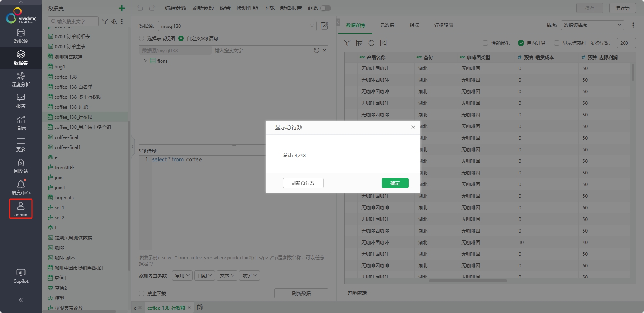Screen dimensions: 644x313
Task: Click the edit icon beside mysql138 datasource
Action: point(325,26)
